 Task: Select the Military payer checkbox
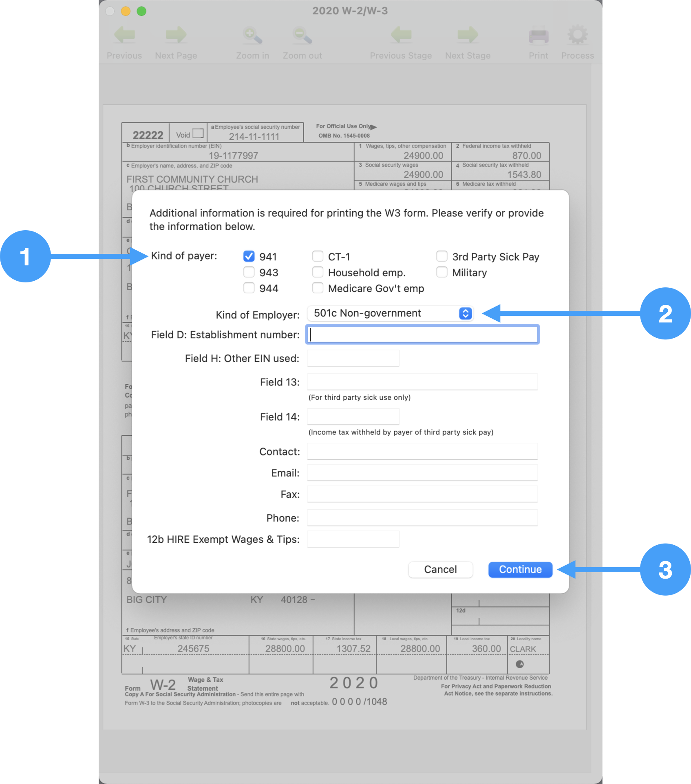coord(442,272)
